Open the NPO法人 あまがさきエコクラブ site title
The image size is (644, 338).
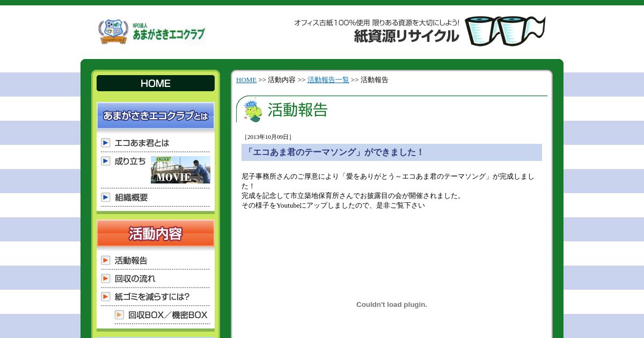(169, 32)
